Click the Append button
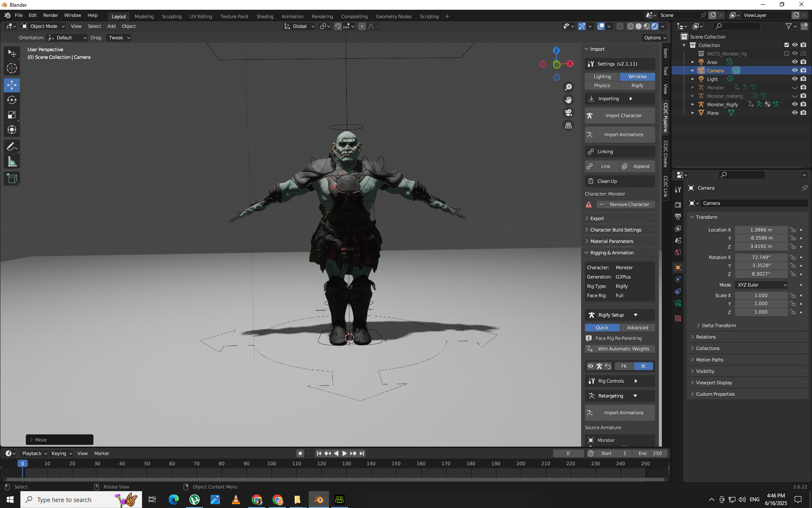The height and width of the screenshot is (508, 812). [x=637, y=166]
